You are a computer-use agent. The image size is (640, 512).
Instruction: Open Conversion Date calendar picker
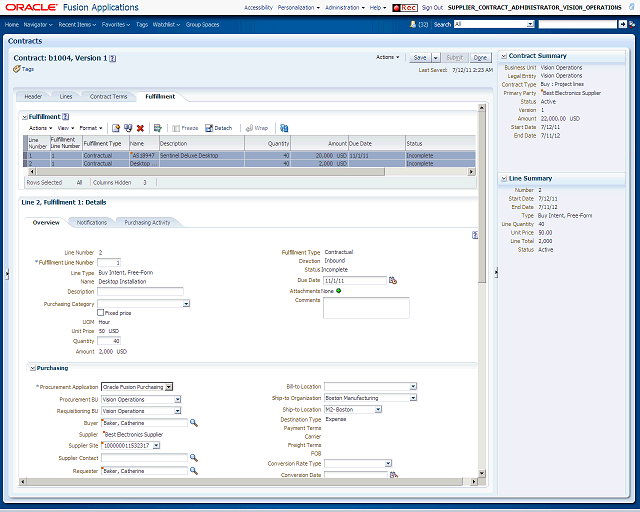tap(393, 475)
